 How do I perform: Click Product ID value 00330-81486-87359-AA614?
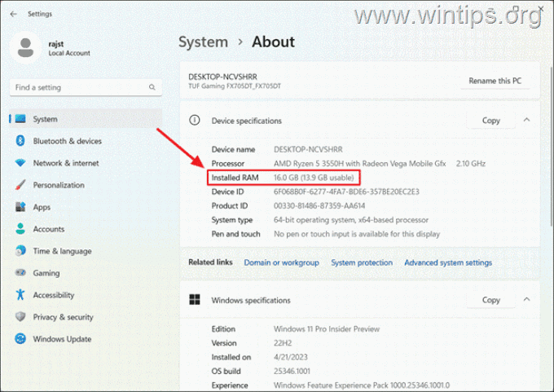click(x=319, y=205)
